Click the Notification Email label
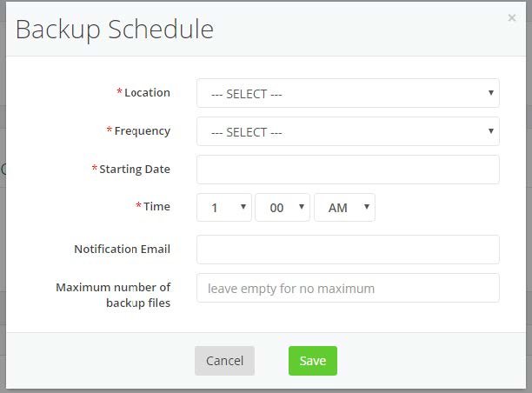The height and width of the screenshot is (393, 532). click(122, 249)
